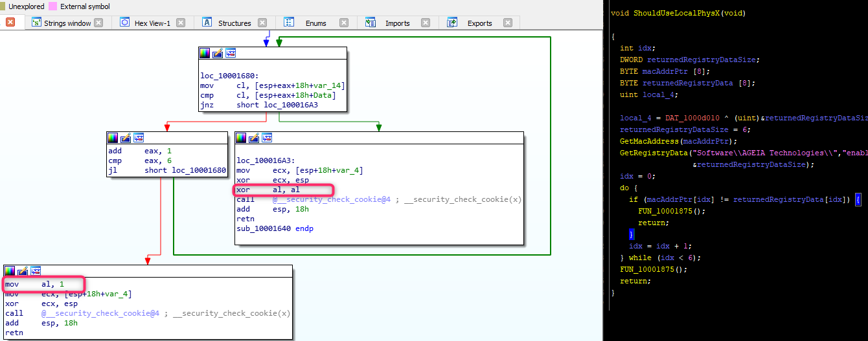Click the red close button on the first tab
Image resolution: width=868 pixels, height=341 pixels.
click(x=10, y=22)
